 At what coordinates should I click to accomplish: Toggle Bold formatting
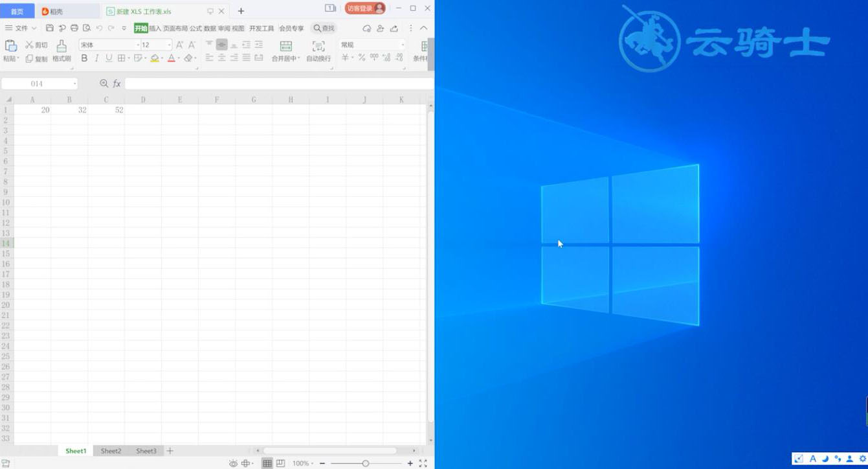(x=84, y=58)
